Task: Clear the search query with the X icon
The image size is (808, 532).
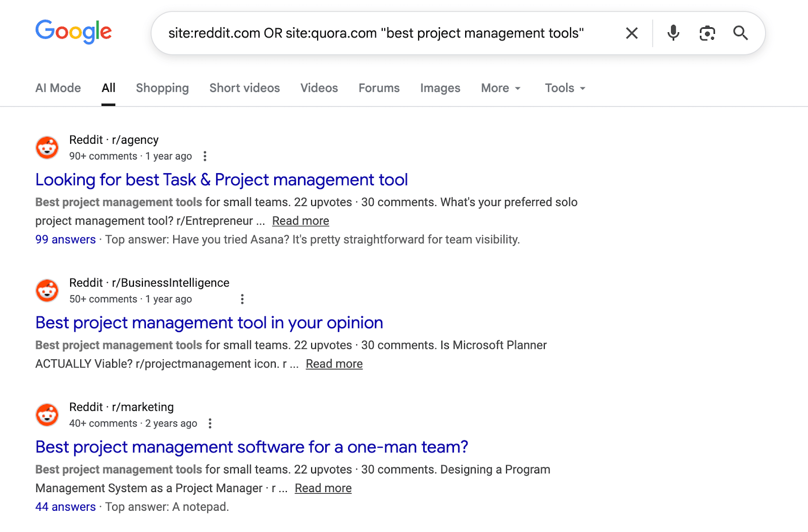Action: click(631, 33)
